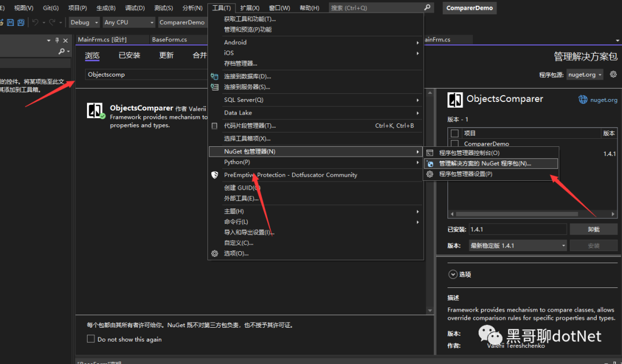
Task: Click the PreEmptive Protection shield icon
Action: pos(215,175)
